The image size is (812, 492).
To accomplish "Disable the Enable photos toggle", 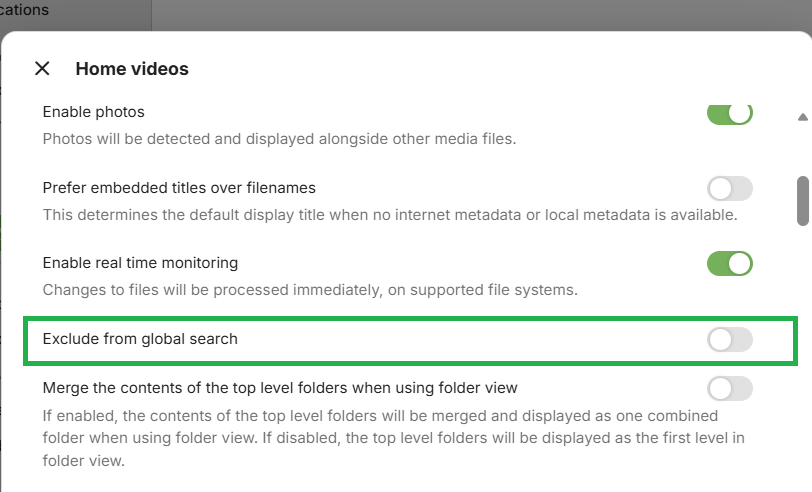I will (729, 113).
